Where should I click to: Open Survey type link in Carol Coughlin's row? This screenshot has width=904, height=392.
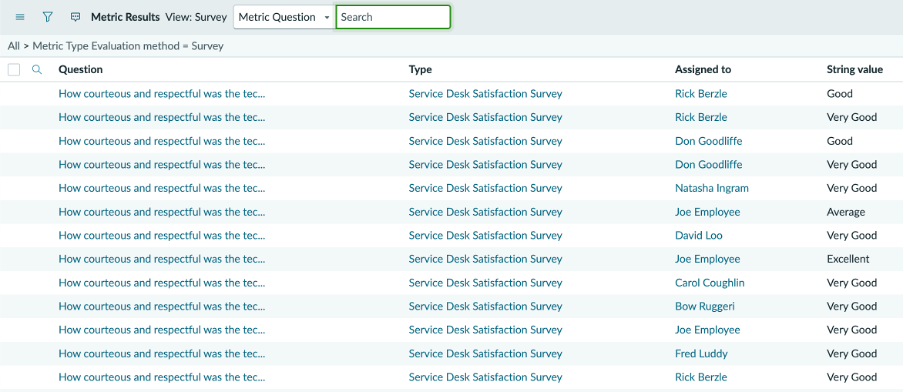click(485, 282)
